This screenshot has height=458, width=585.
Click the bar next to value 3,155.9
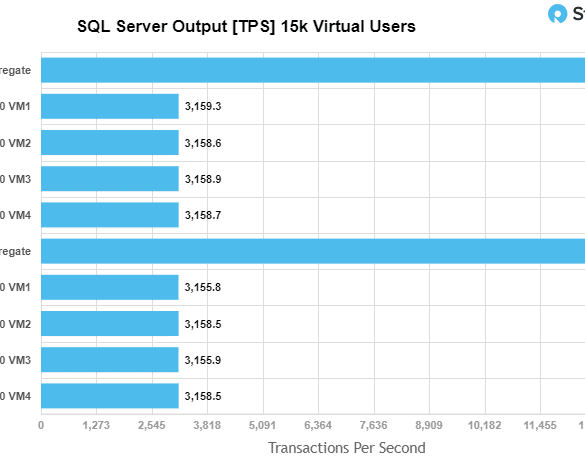click(x=110, y=360)
